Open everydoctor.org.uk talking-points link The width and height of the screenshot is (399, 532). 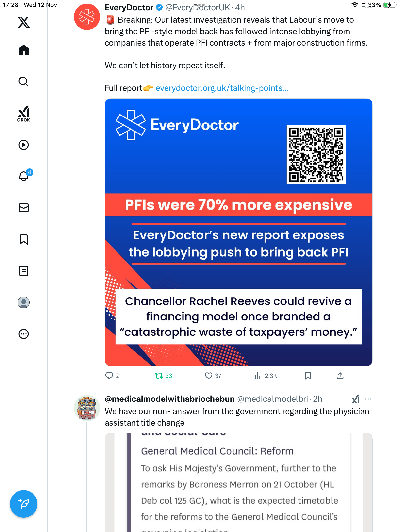coord(222,88)
